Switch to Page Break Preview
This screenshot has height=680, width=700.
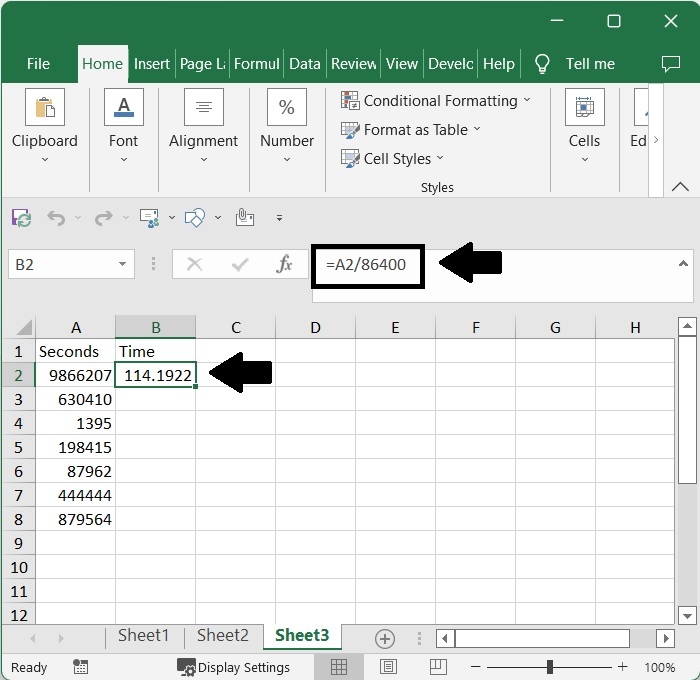click(x=438, y=667)
